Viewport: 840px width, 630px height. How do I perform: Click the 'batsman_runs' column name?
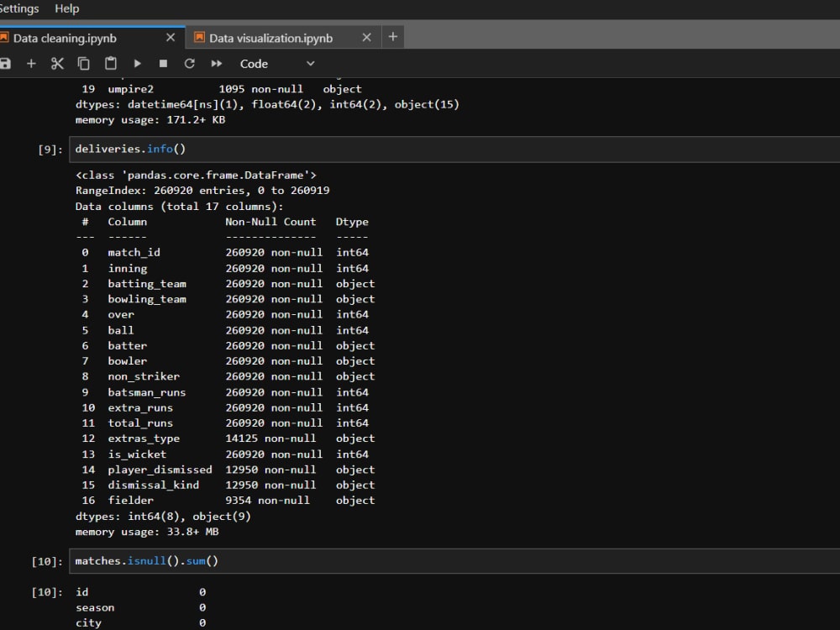147,392
